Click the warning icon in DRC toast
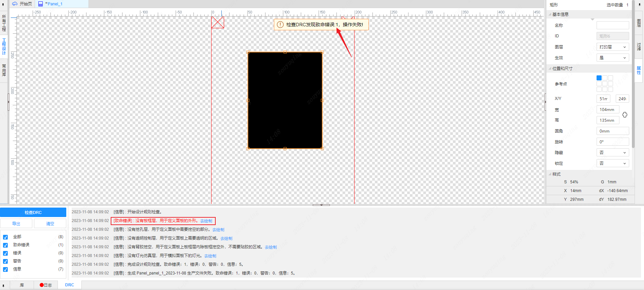This screenshot has width=644, height=290. [280, 25]
